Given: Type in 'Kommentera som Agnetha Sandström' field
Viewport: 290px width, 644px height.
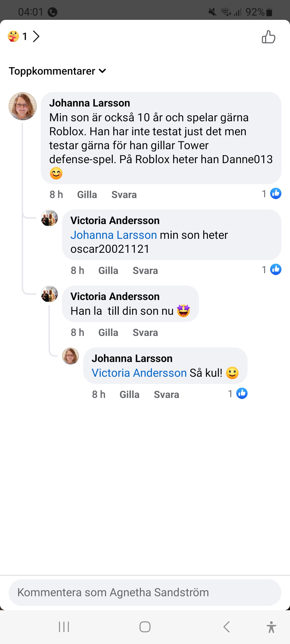Looking at the screenshot, I should click(x=145, y=592).
